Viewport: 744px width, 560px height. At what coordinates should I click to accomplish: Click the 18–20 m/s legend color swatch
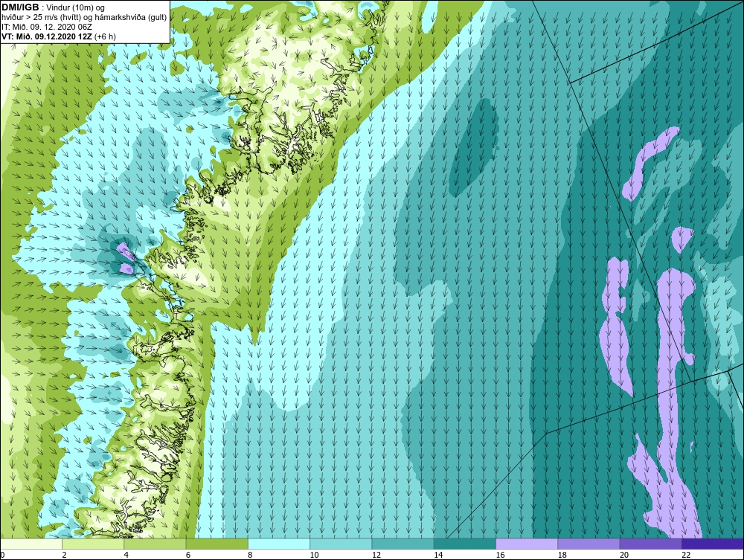click(589, 544)
